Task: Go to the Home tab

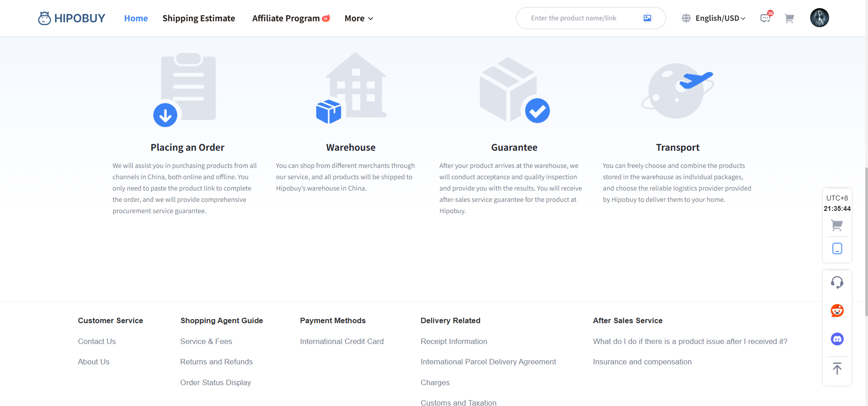Action: pos(136,18)
